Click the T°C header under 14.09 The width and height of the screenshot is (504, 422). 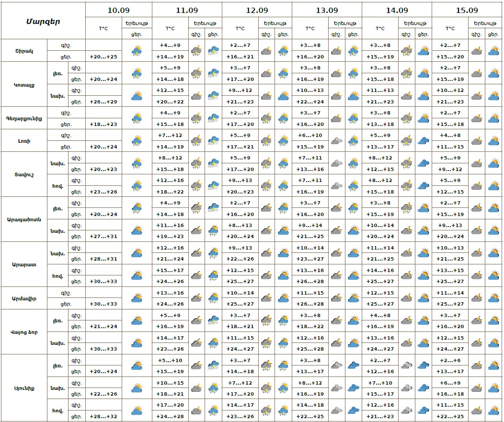point(380,29)
